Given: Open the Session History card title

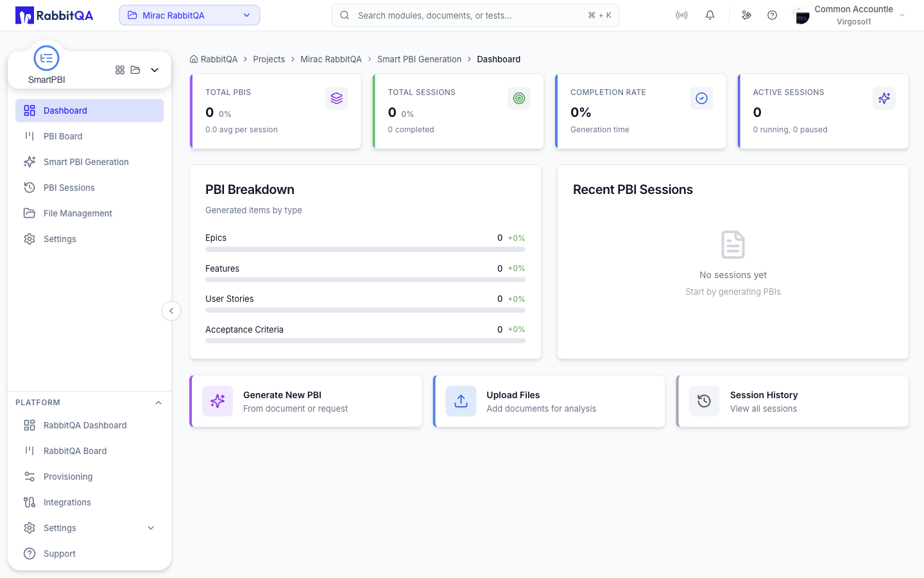Looking at the screenshot, I should (x=764, y=395).
